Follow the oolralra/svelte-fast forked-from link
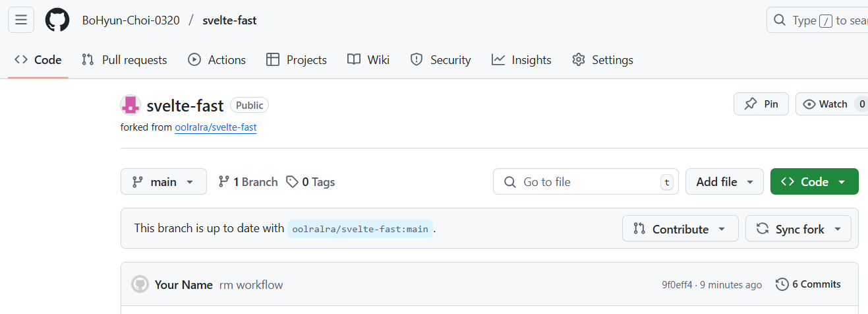The width and height of the screenshot is (868, 314). 216,127
